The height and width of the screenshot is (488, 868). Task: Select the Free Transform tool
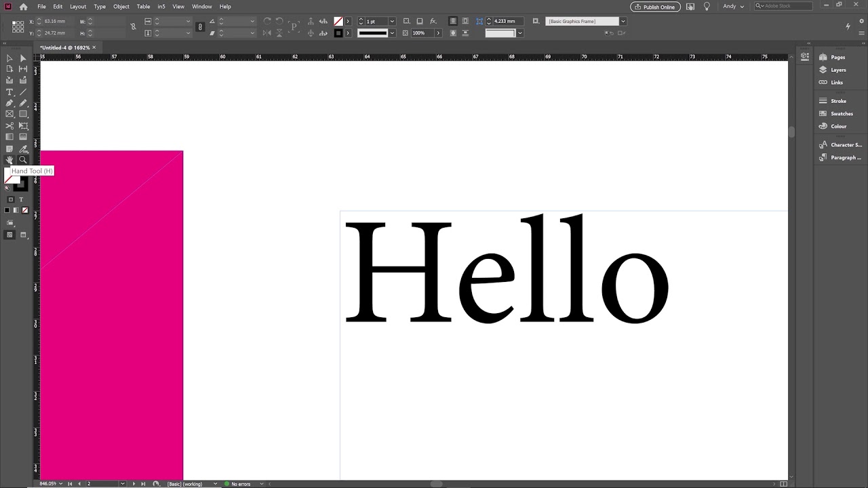[x=23, y=126]
